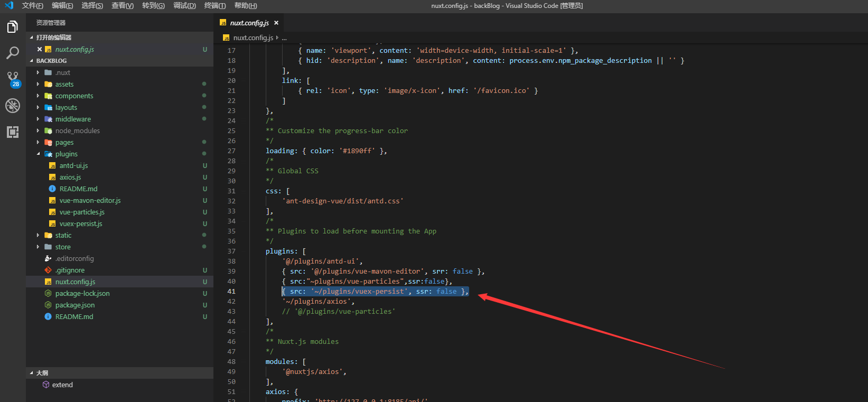Click the npm icon of package.json

click(48, 305)
